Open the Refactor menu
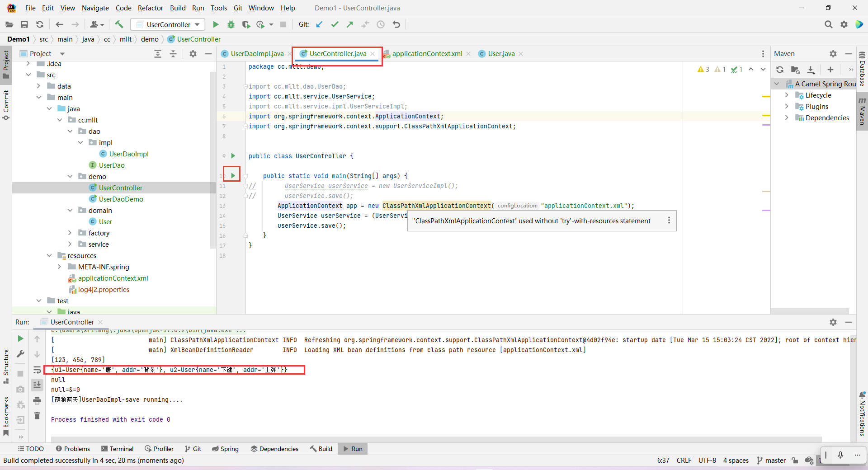Image resolution: width=868 pixels, height=470 pixels. pos(151,8)
